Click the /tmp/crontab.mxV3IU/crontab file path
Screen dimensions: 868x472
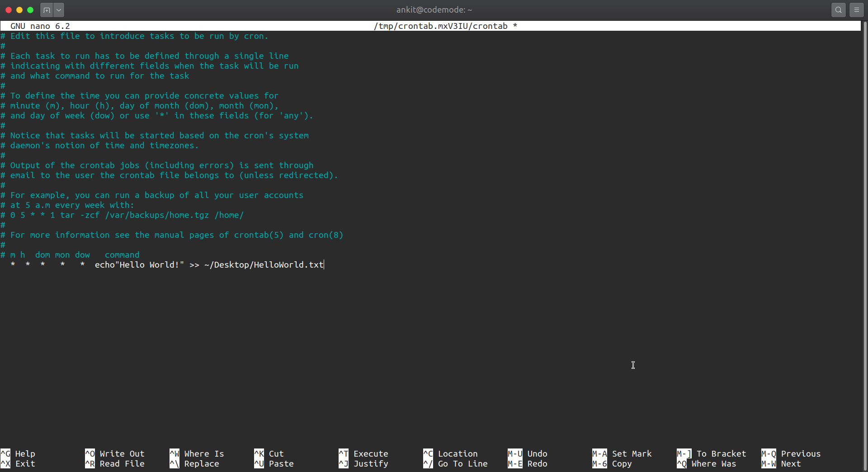(x=441, y=26)
